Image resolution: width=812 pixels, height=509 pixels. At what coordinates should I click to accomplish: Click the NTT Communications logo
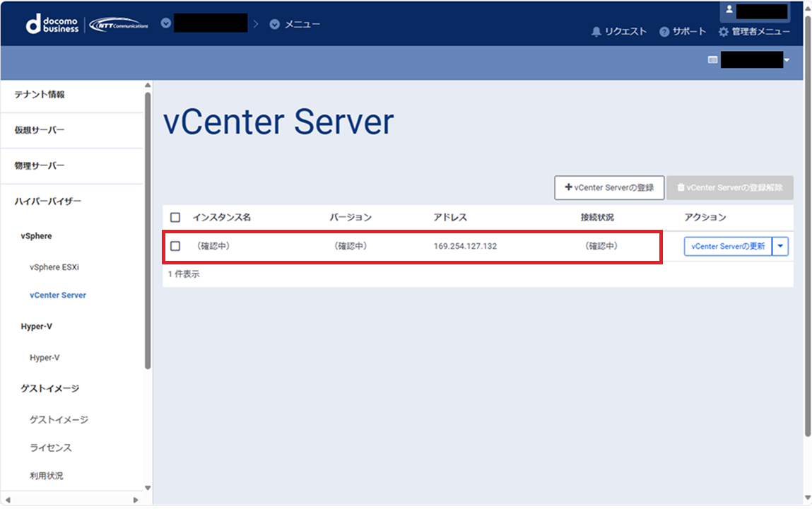[118, 24]
